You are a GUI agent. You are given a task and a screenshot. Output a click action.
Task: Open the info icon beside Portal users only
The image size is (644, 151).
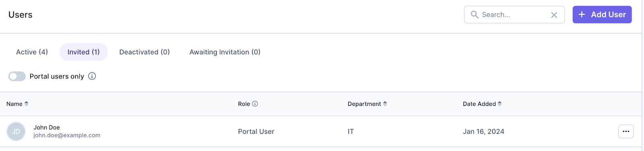[x=92, y=76]
